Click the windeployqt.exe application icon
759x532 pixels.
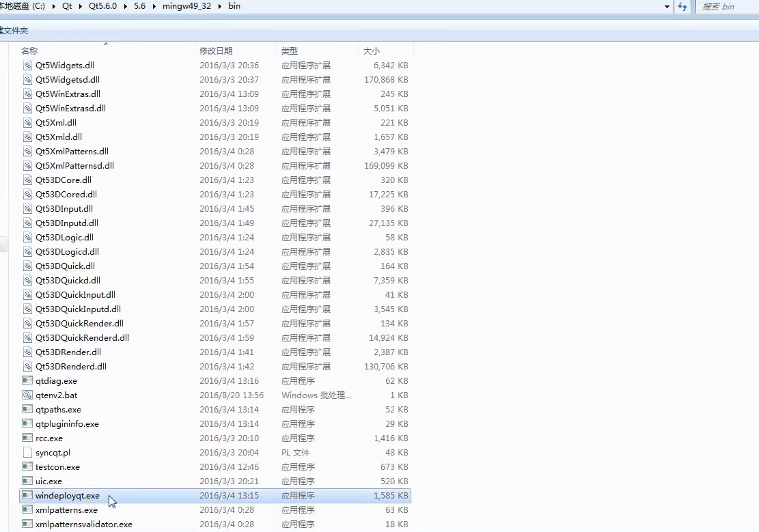(x=27, y=496)
